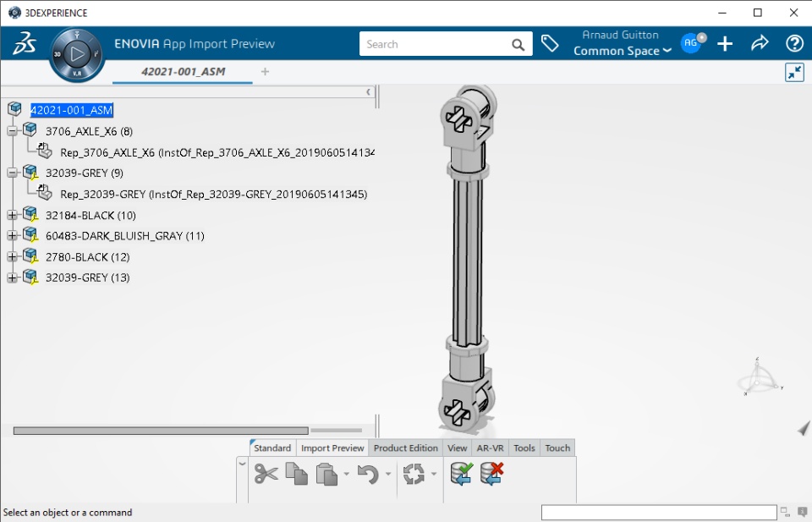This screenshot has width=812, height=522.
Task: Add a new tab with plus
Action: tap(265, 71)
